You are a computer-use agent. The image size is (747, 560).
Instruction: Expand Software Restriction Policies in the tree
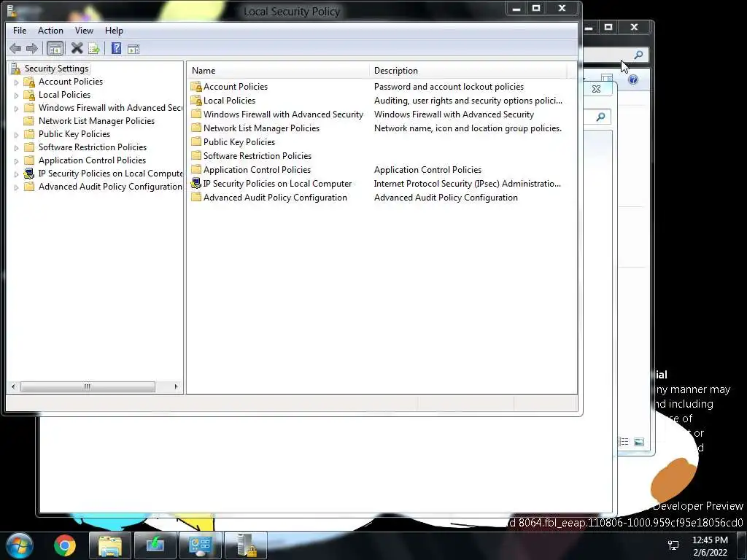tap(16, 148)
